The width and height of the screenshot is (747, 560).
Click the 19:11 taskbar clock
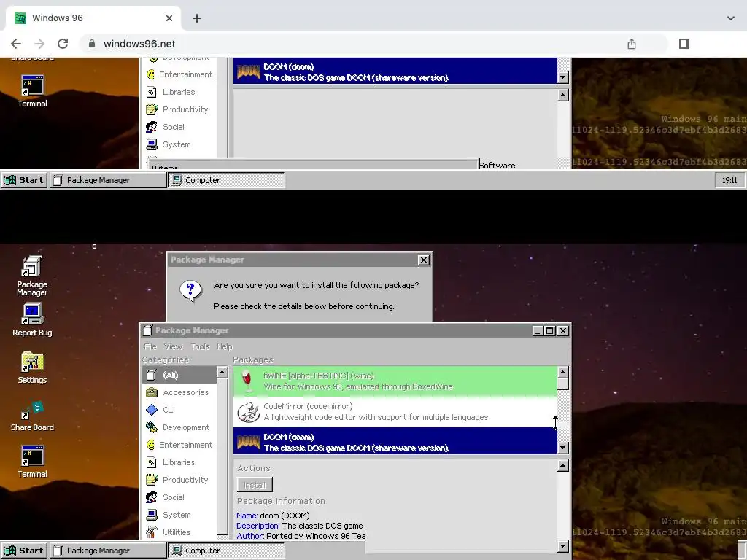point(729,180)
